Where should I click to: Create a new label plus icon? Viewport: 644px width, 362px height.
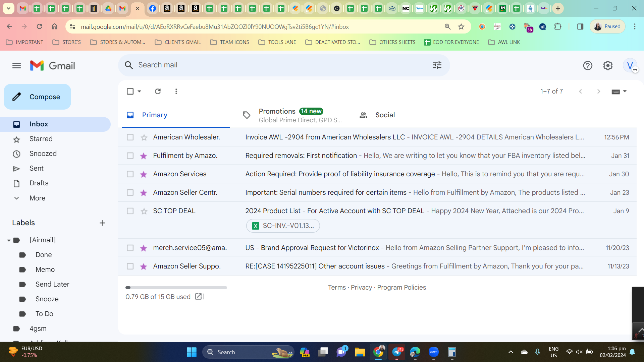(102, 223)
